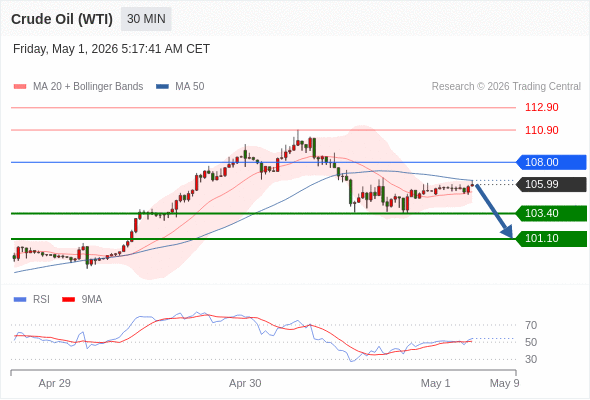The image size is (590, 400).
Task: Select the 105.99 current price tag
Action: tap(551, 184)
